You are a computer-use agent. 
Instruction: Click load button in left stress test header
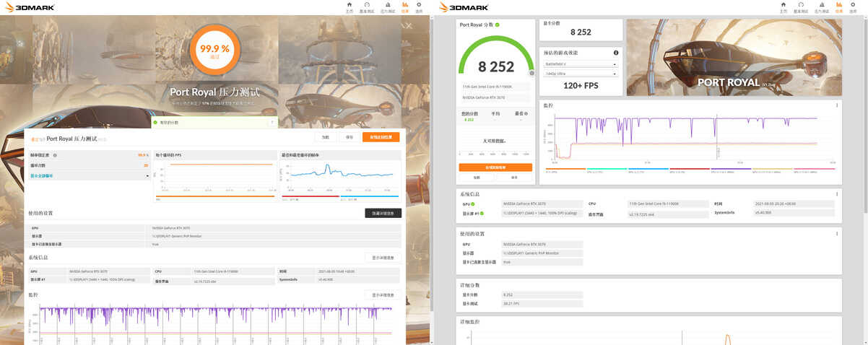click(x=326, y=137)
